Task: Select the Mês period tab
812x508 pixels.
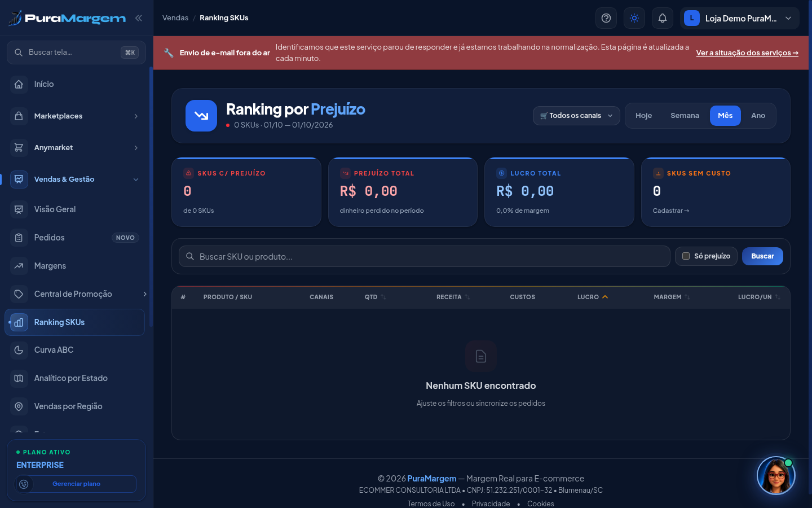Action: coord(725,116)
